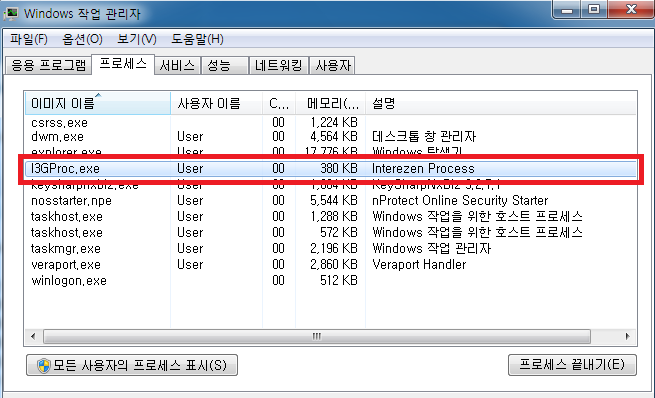Open the 도움말(H) menu
The image size is (655, 398).
pos(197,39)
